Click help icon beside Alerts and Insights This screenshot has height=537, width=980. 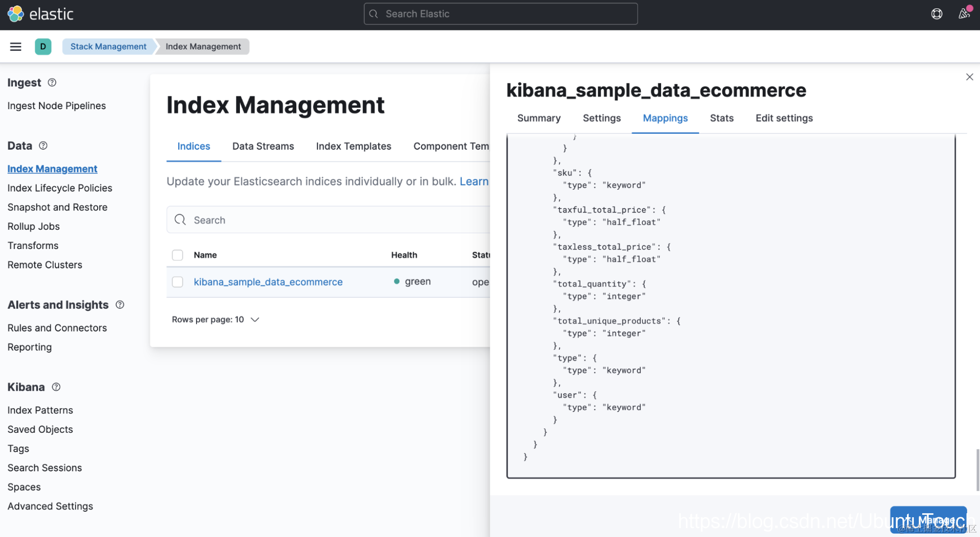120,305
